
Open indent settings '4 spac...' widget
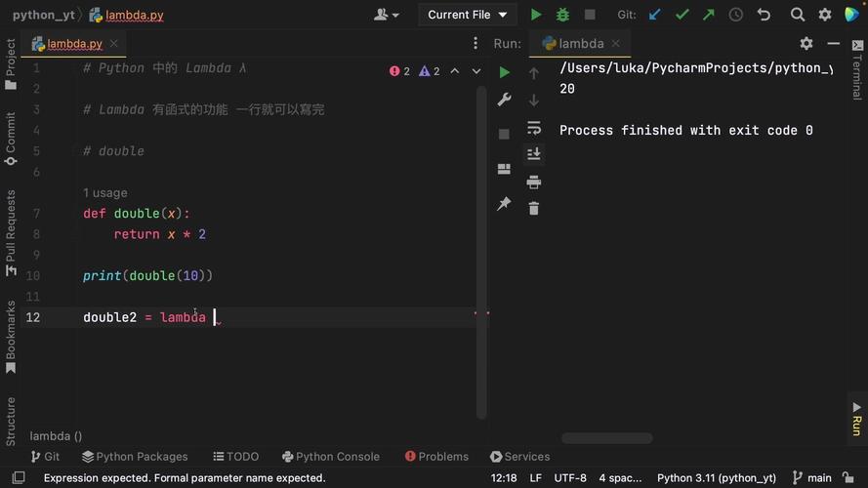(620, 478)
